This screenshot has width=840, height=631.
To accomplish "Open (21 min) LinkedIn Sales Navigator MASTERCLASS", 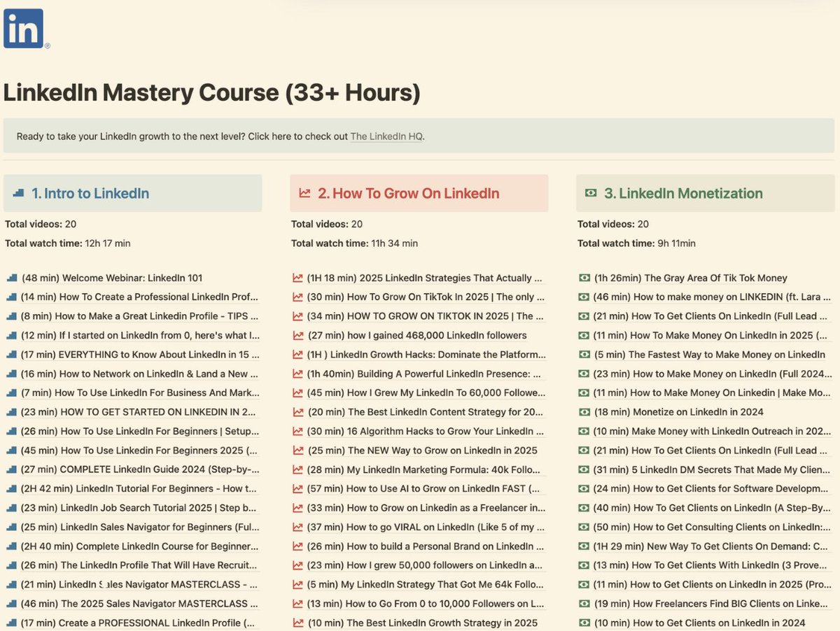I will point(140,584).
